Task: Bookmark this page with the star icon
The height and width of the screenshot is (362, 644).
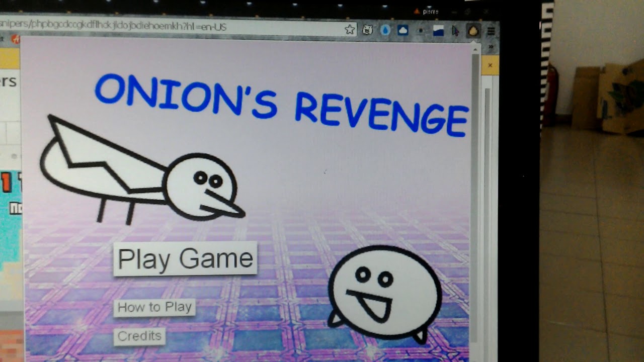Action: 350,30
